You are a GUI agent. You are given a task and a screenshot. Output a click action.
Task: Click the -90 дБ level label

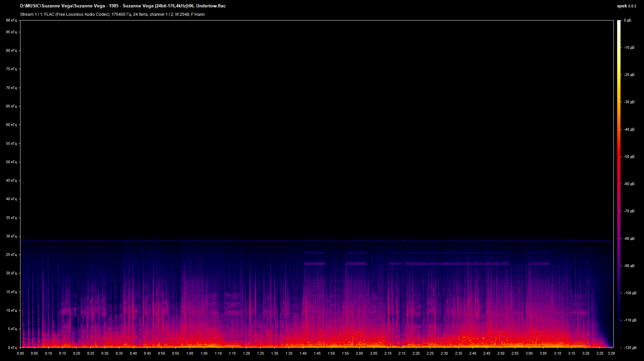[x=629, y=266]
